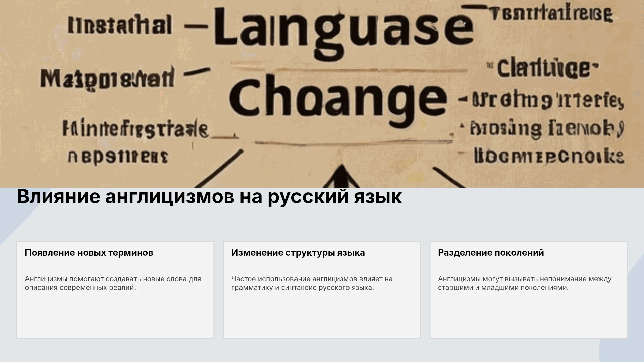
Task: Select the 'Разделение поколений' heading
Action: click(x=491, y=253)
